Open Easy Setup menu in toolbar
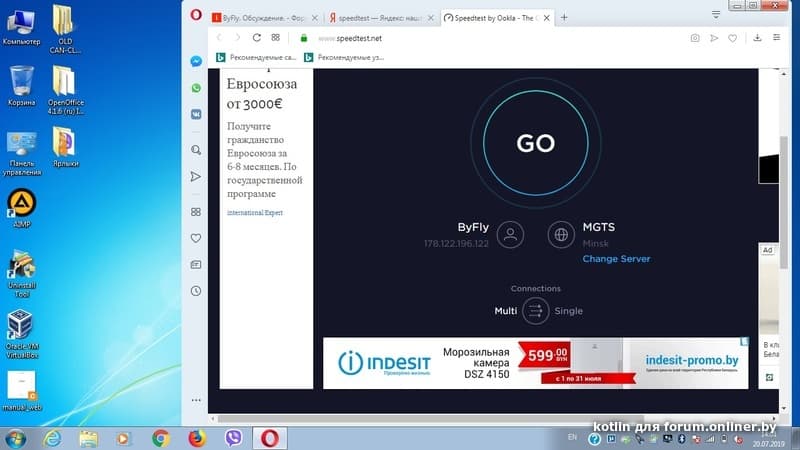The image size is (800, 450). pyautogui.click(x=777, y=38)
